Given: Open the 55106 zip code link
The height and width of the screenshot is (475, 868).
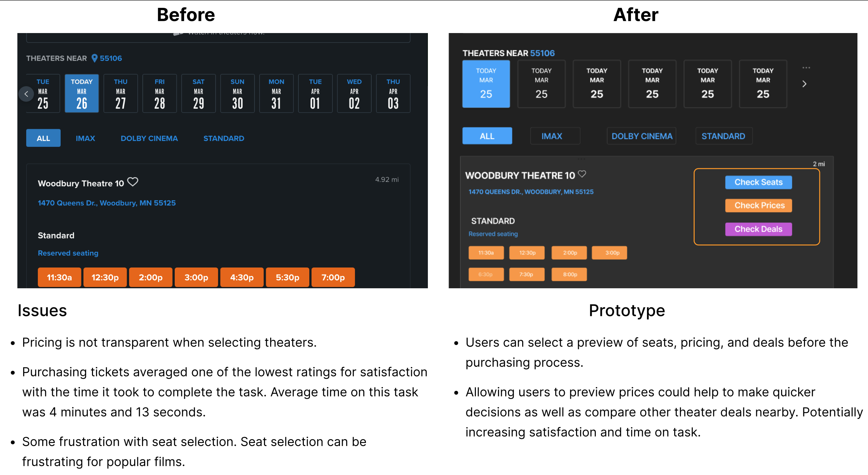Looking at the screenshot, I should tap(110, 58).
